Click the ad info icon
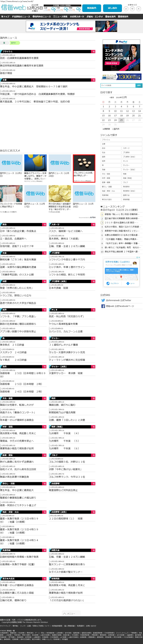The height and width of the screenshot is (644, 143). click(137, 257)
